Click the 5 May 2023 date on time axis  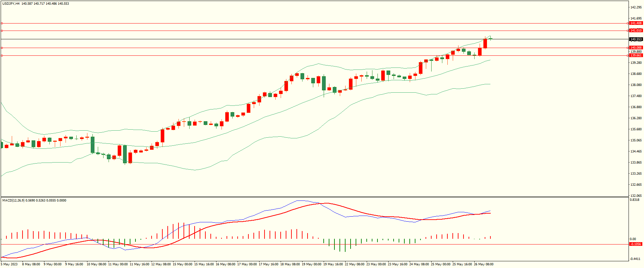[9, 264]
